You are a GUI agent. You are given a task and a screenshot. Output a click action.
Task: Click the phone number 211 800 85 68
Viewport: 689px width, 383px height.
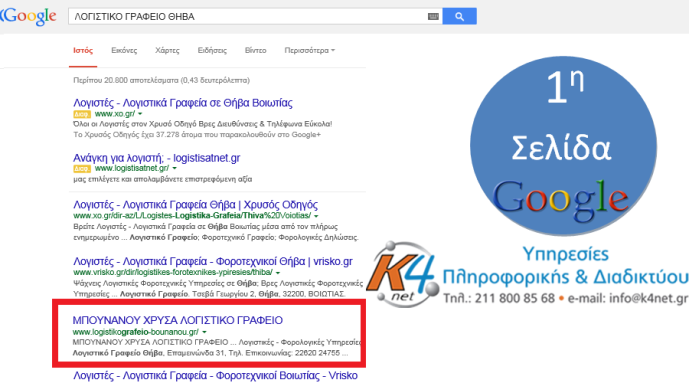(515, 298)
